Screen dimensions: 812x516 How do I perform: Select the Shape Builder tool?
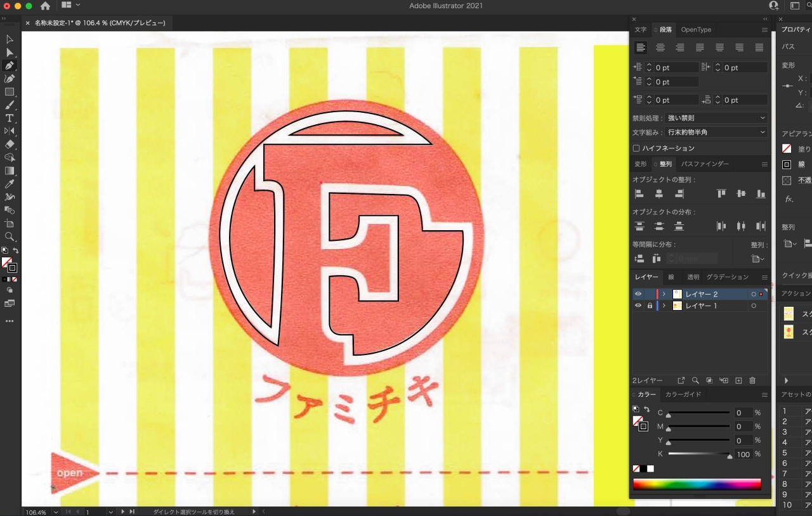click(10, 158)
